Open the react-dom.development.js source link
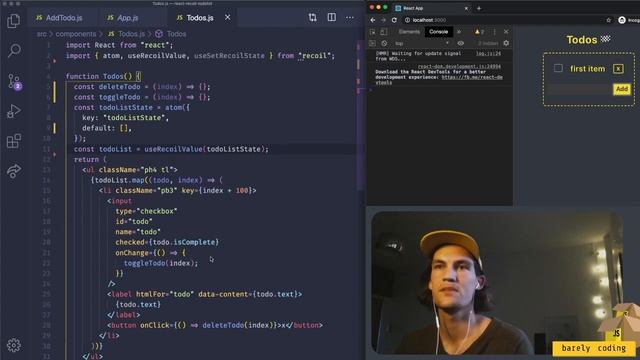This screenshot has width=640, height=360. 459,66
